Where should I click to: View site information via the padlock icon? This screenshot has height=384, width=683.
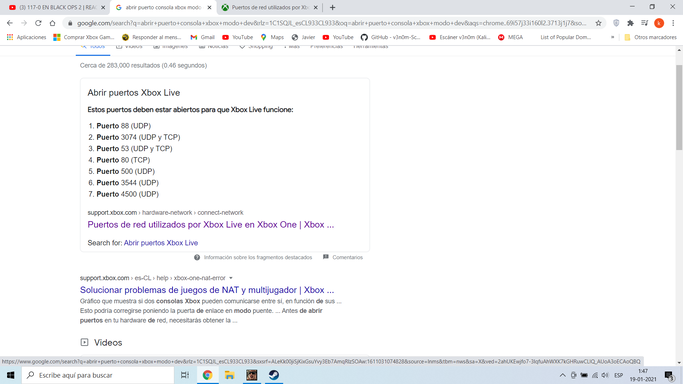(70, 23)
